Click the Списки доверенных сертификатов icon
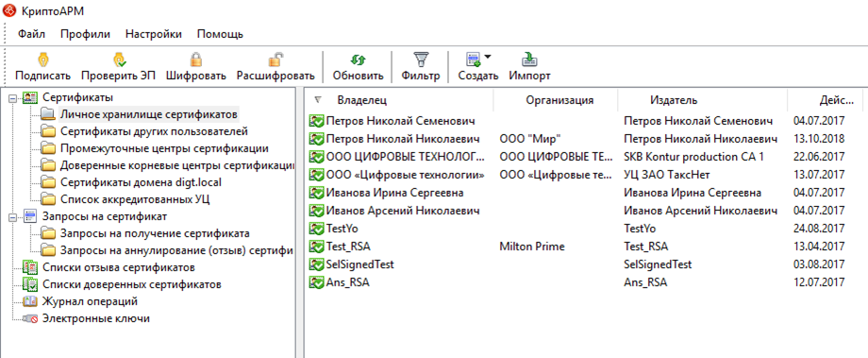The image size is (868, 358). (x=30, y=285)
